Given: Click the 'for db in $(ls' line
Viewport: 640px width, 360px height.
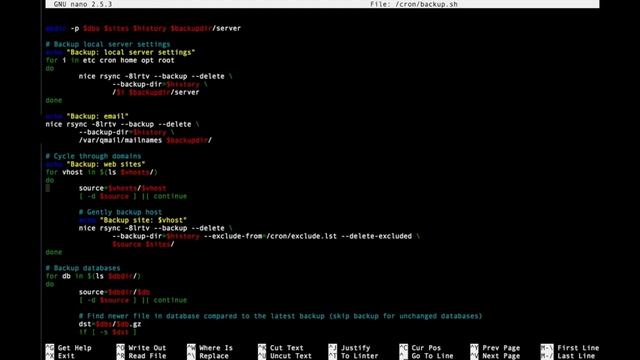Looking at the screenshot, I should pyautogui.click(x=93, y=276).
